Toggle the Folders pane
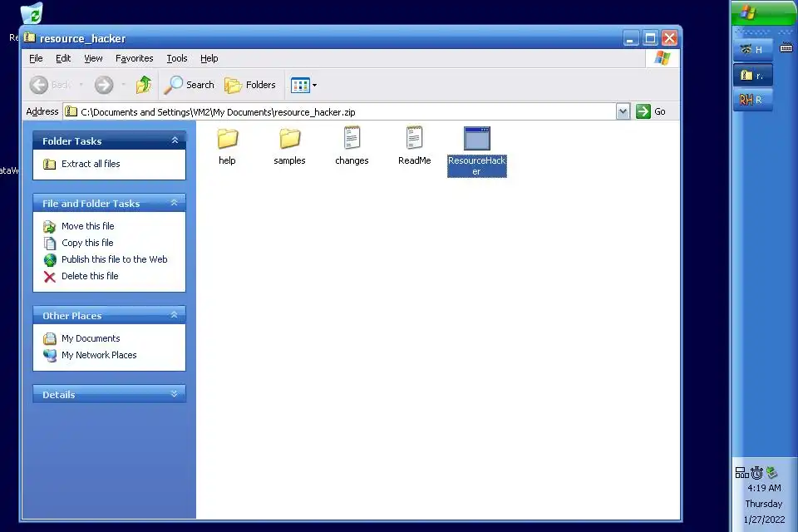The width and height of the screenshot is (798, 532). (x=250, y=85)
